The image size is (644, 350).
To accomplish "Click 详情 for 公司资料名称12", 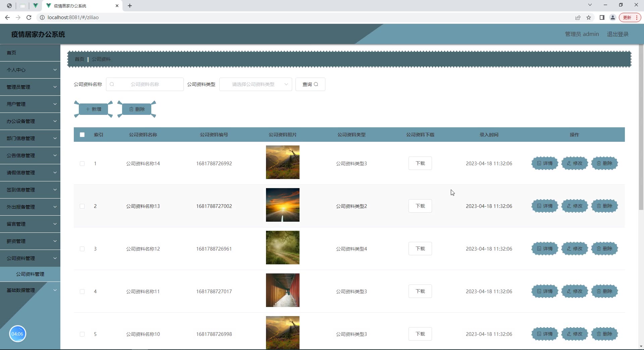I will pyautogui.click(x=545, y=249).
